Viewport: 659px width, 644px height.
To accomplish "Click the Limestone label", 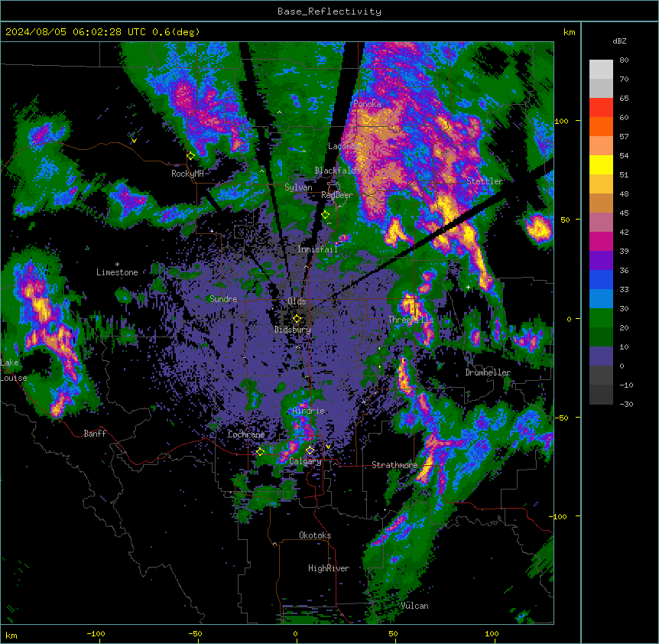I will coord(117,272).
